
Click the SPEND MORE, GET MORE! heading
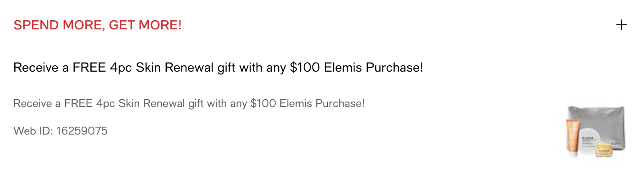pyautogui.click(x=98, y=25)
